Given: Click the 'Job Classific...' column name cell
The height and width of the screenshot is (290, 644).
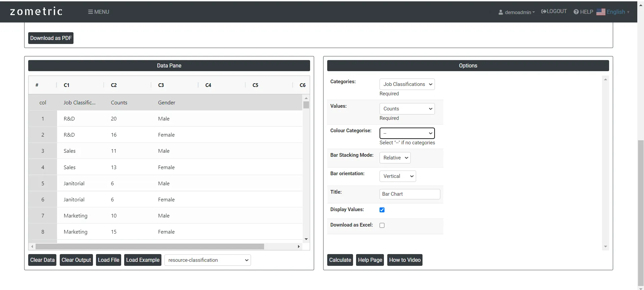Looking at the screenshot, I should [81, 102].
